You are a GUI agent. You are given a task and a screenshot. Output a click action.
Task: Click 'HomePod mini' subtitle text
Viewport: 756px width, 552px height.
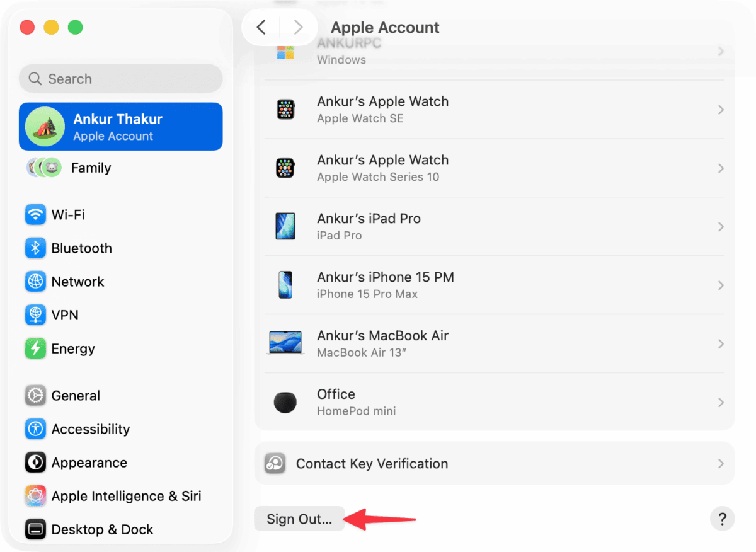[x=357, y=411]
